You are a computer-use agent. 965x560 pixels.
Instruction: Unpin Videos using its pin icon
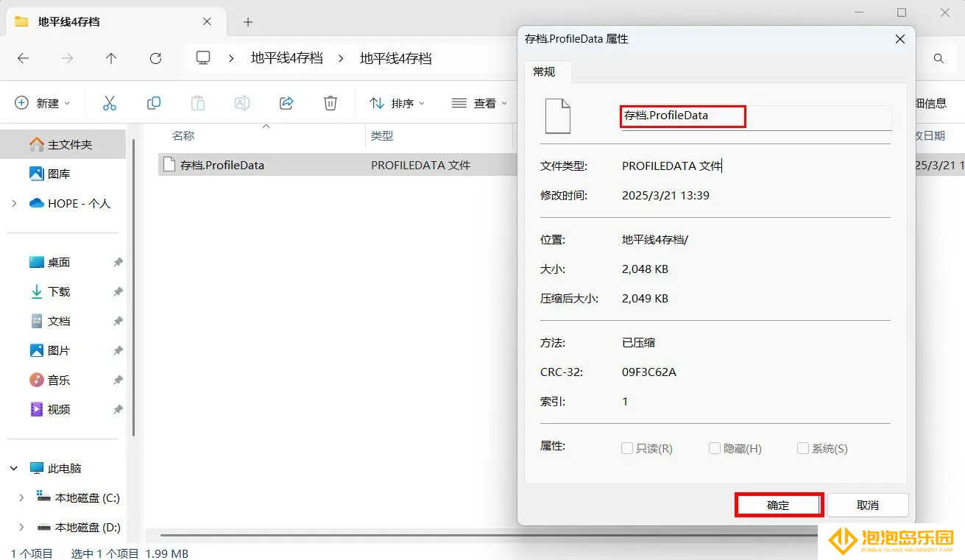point(118,410)
